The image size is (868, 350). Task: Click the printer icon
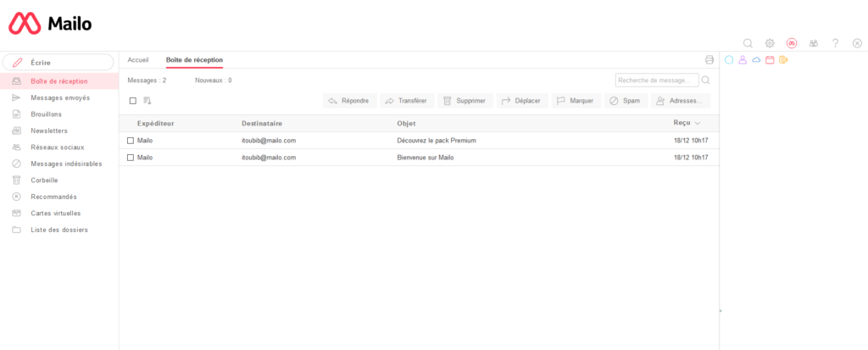[x=709, y=60]
